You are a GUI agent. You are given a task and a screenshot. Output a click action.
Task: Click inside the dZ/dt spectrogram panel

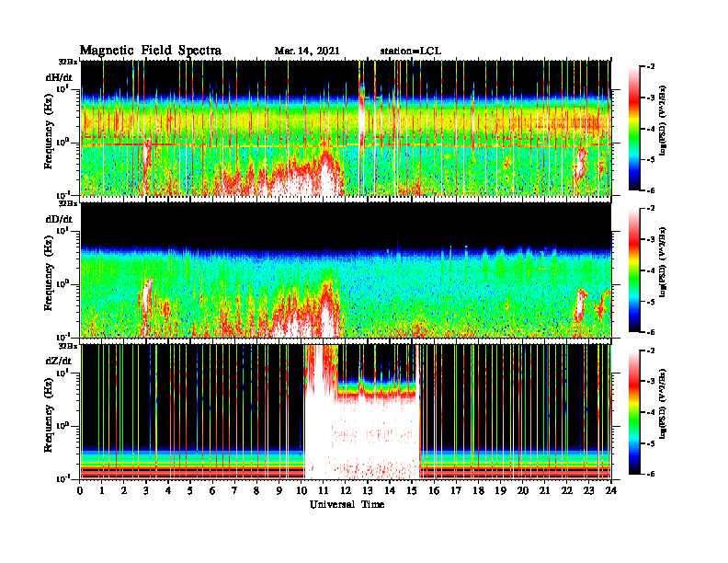[x=346, y=411]
